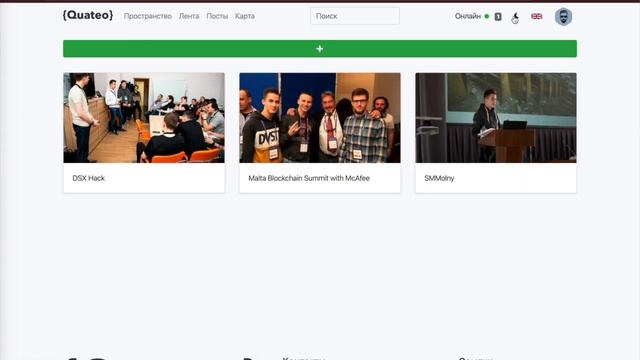This screenshot has height=360, width=640.
Task: Open the user profile avatar
Action: 563,17
